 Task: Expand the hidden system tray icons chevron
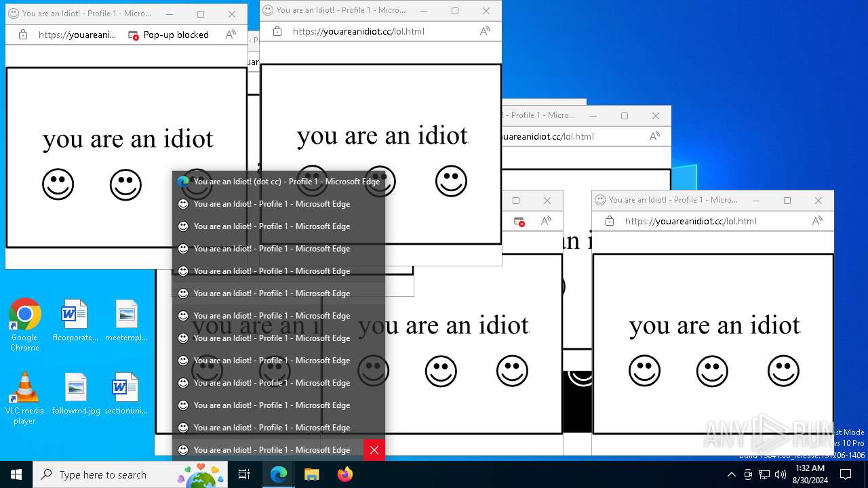[x=732, y=474]
